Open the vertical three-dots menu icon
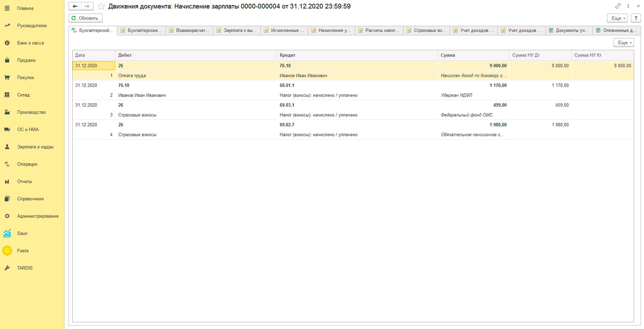This screenshot has width=644, height=329. (x=628, y=6)
